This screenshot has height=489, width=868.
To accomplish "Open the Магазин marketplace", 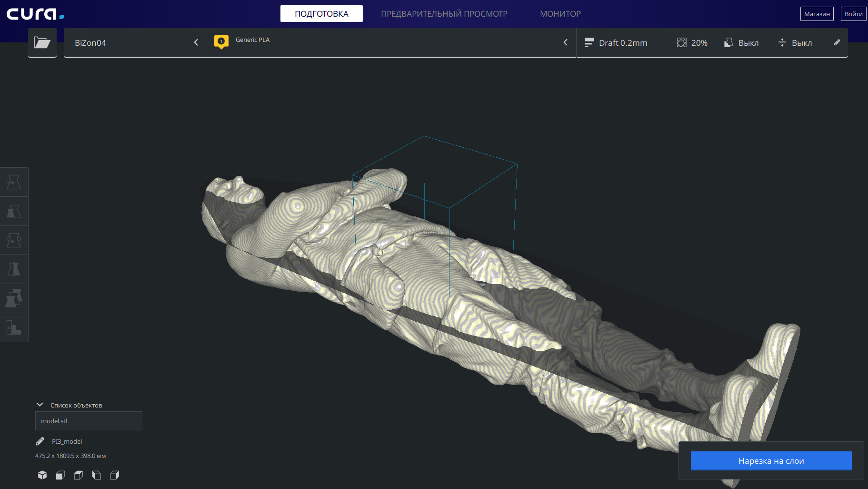I will [817, 14].
